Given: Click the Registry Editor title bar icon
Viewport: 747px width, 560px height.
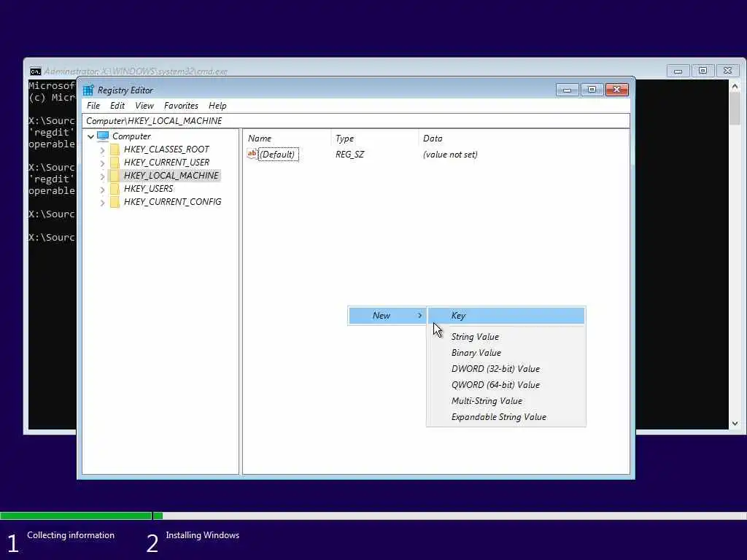Looking at the screenshot, I should tap(88, 90).
